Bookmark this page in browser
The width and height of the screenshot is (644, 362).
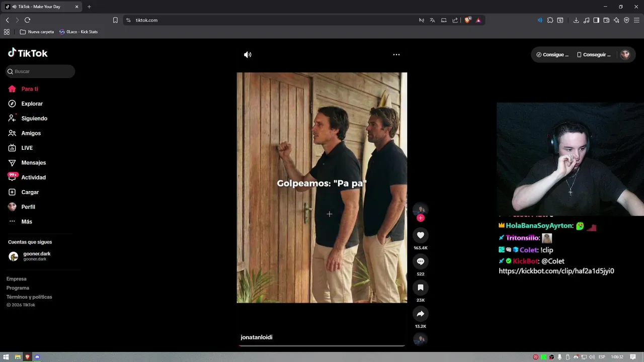point(115,20)
